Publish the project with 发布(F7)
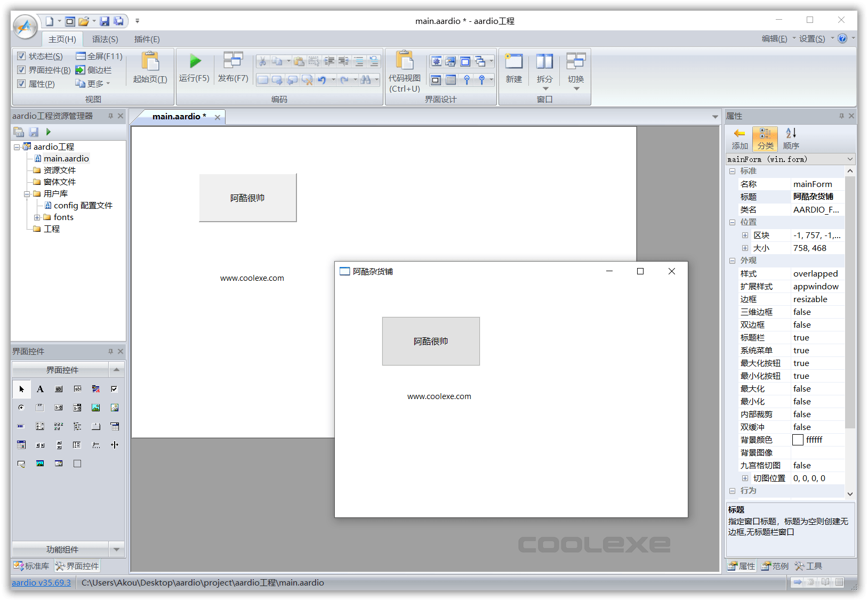868x601 pixels. (x=233, y=69)
